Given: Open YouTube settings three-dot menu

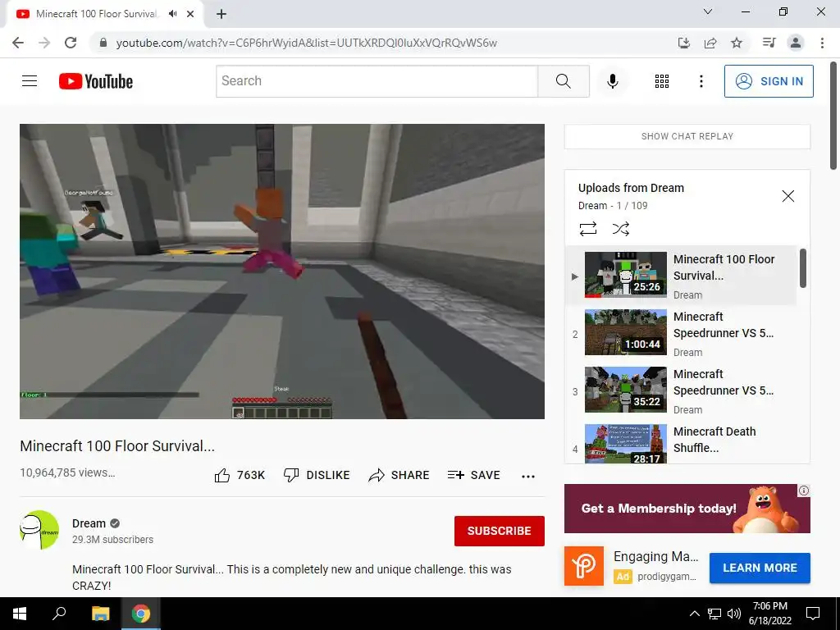Looking at the screenshot, I should click(x=701, y=81).
